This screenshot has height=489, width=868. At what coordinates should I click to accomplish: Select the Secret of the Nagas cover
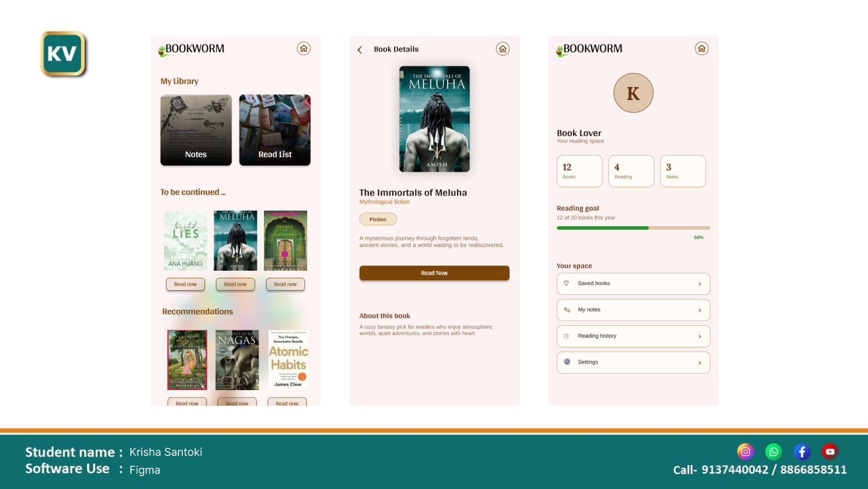(237, 360)
